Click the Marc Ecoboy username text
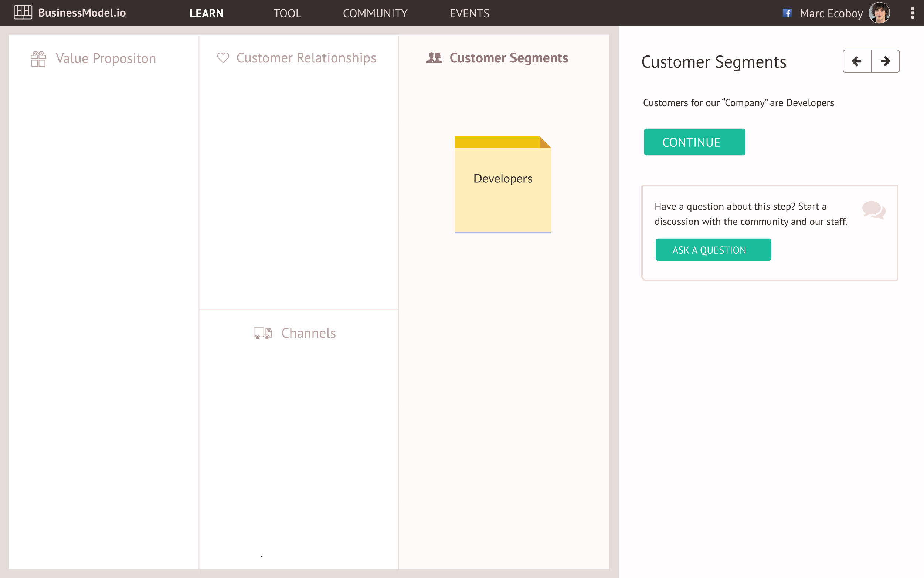Viewport: 924px width, 578px height. pos(831,13)
